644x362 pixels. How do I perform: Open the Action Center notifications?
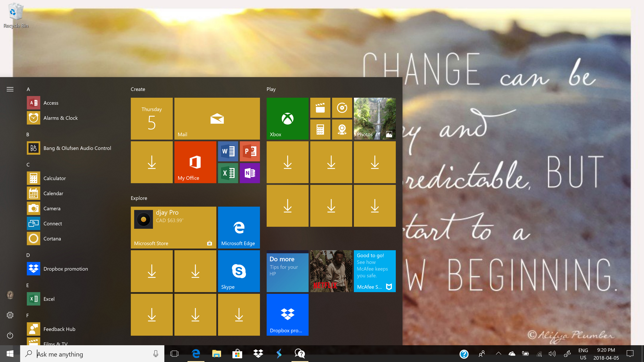(x=630, y=354)
